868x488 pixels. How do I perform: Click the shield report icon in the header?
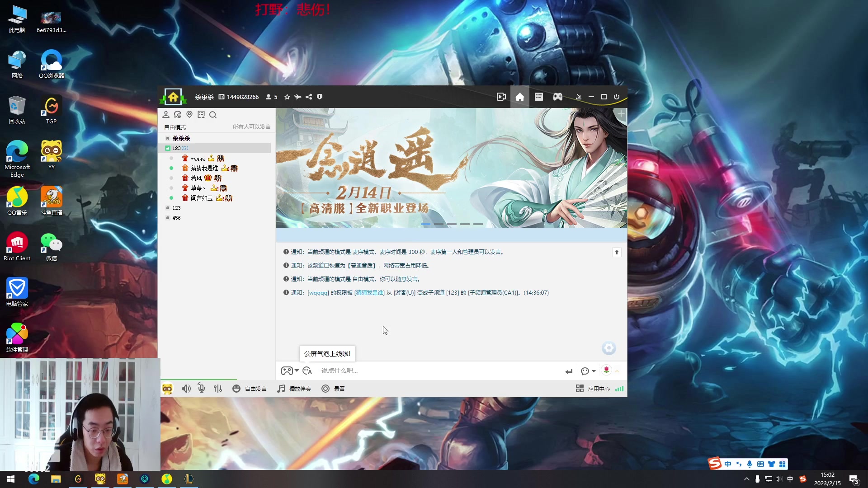(x=320, y=97)
